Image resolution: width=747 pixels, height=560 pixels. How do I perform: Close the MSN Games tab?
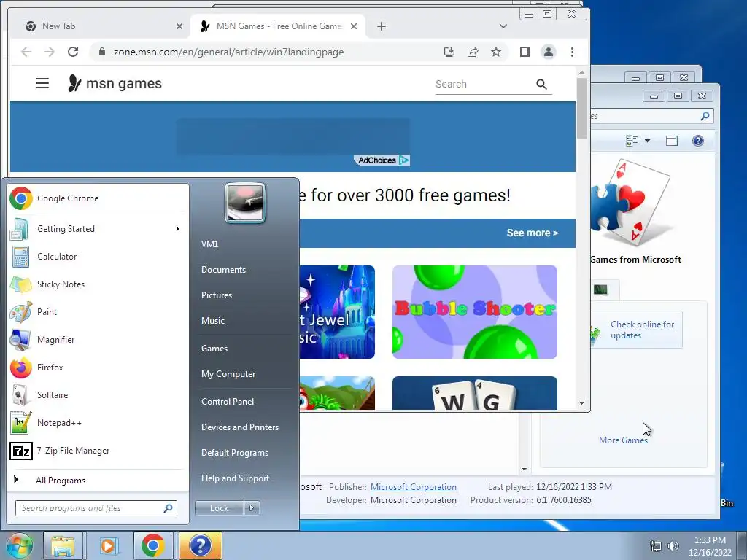[354, 26]
